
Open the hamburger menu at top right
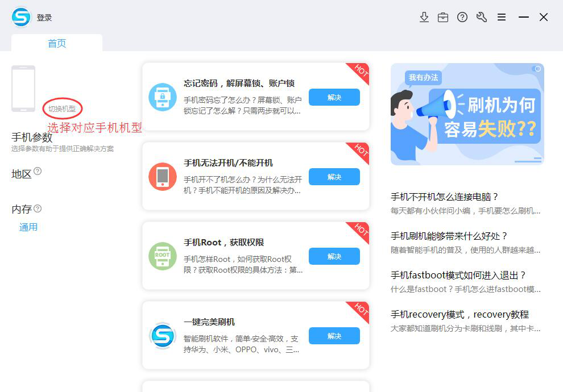(x=502, y=17)
